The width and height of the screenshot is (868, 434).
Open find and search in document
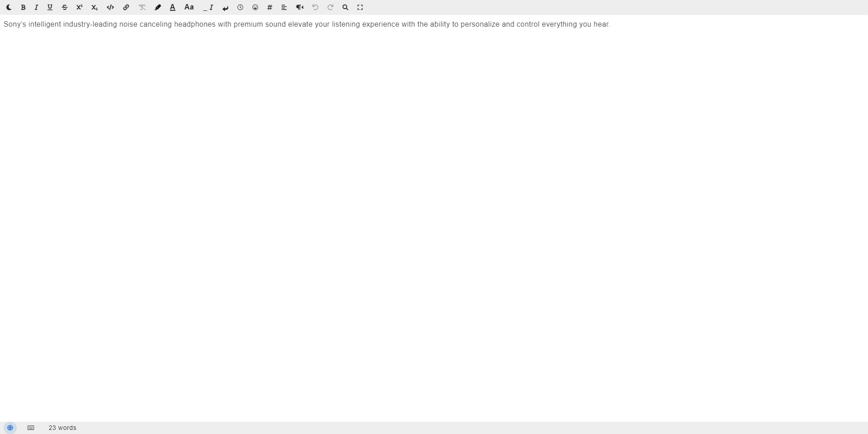point(345,7)
